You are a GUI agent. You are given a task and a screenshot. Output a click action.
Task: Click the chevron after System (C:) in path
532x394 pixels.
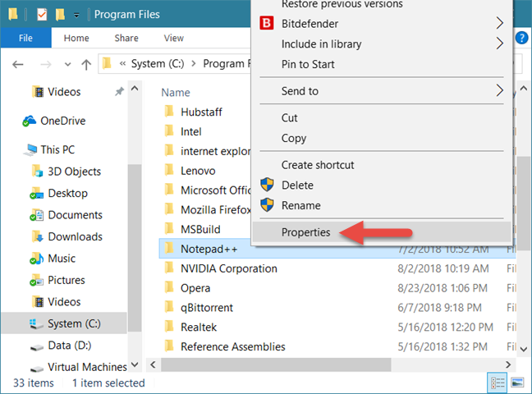(x=194, y=63)
